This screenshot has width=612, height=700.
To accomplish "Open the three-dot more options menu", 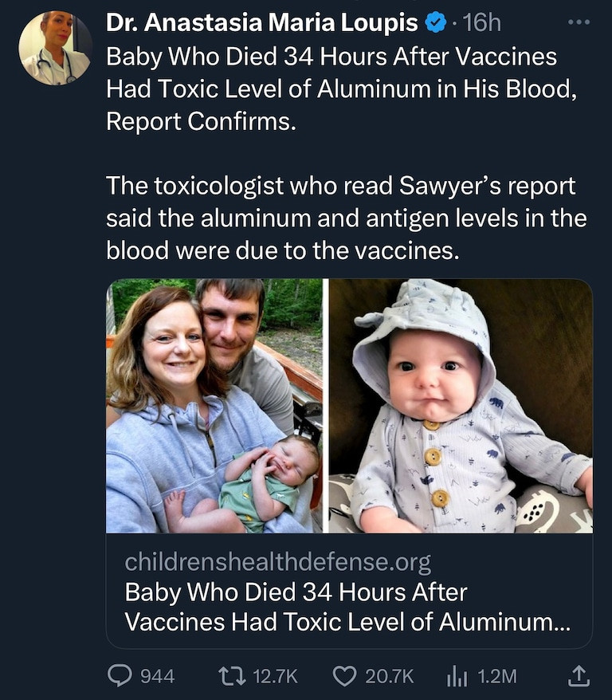I will (579, 22).
